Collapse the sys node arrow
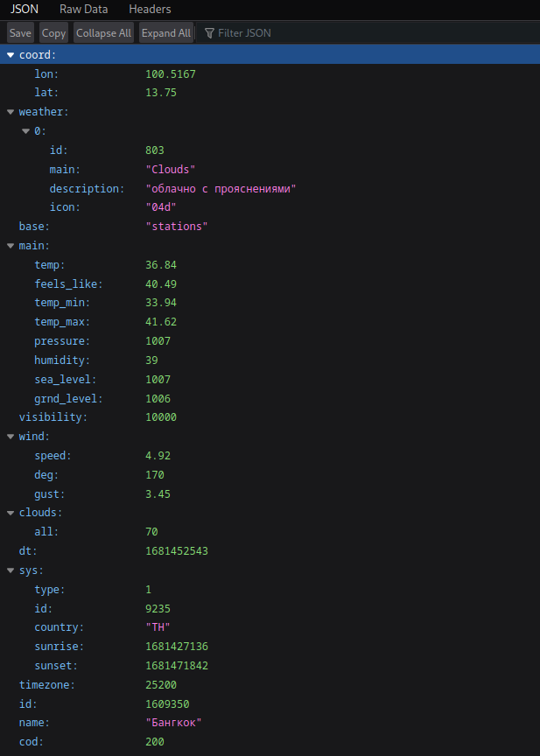The image size is (540, 756). pyautogui.click(x=11, y=570)
